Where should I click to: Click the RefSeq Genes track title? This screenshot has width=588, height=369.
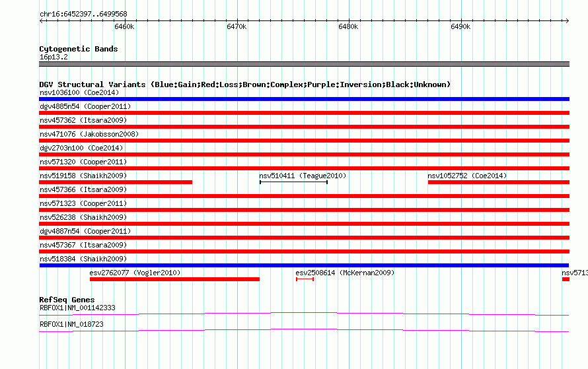pyautogui.click(x=67, y=300)
